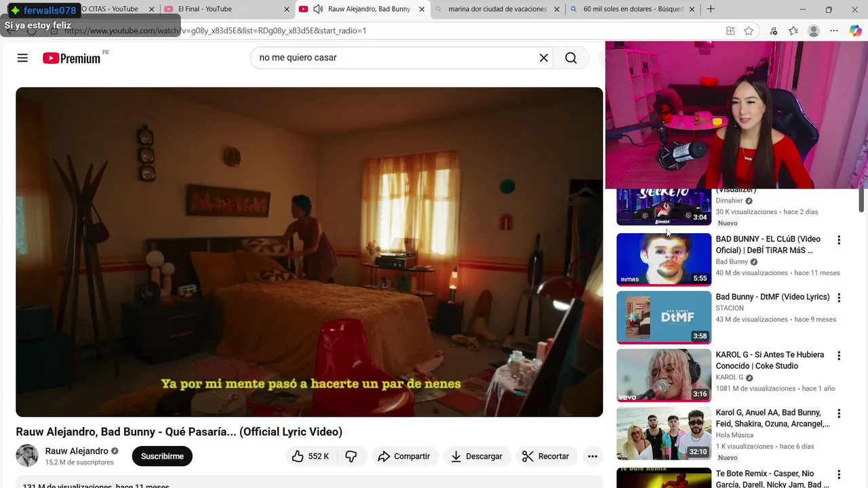This screenshot has height=488, width=868.
Task: Open title 'Te Bote Remix - Casper, Nio García'
Action: (x=772, y=479)
